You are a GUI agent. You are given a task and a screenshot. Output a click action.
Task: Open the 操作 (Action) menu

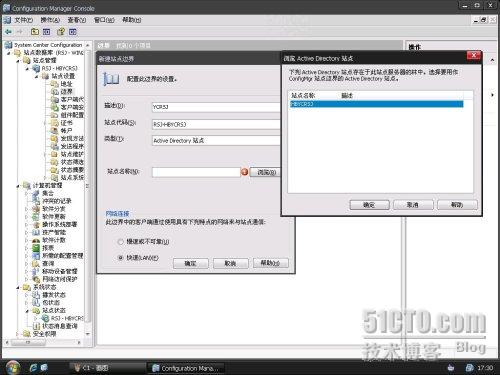(50, 20)
